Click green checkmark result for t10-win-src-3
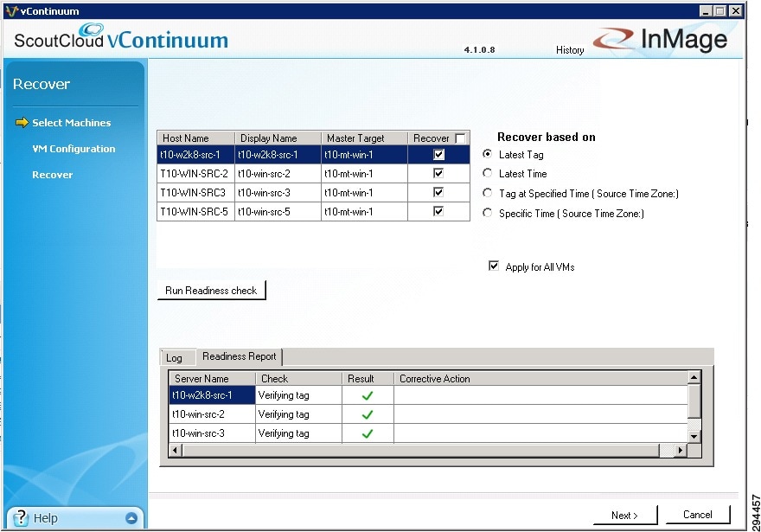 click(368, 433)
